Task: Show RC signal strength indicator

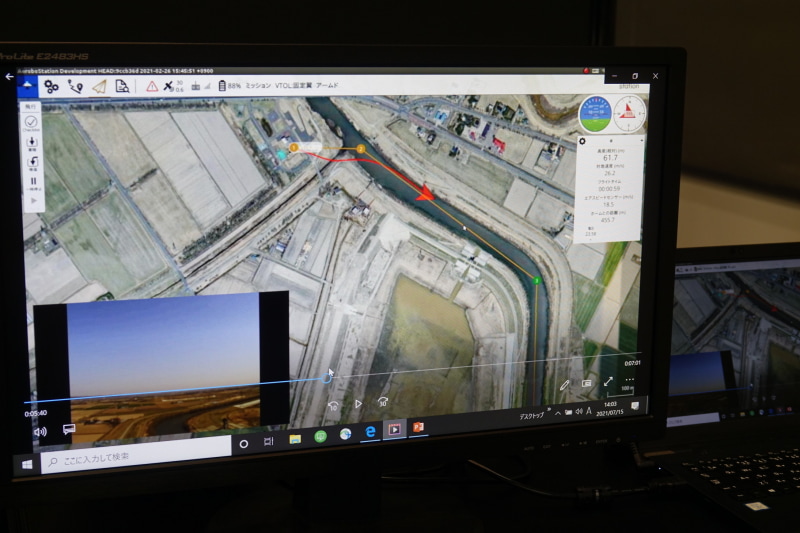Action: pos(201,86)
